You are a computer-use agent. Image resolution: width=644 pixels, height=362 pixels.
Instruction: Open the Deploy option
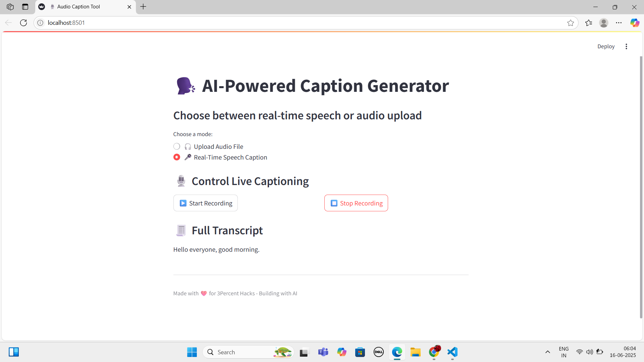click(x=606, y=46)
